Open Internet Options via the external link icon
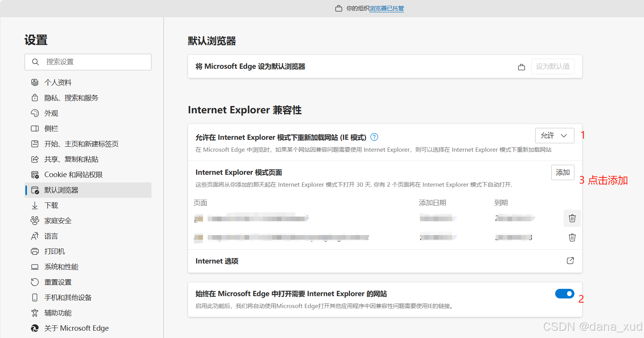 [570, 261]
